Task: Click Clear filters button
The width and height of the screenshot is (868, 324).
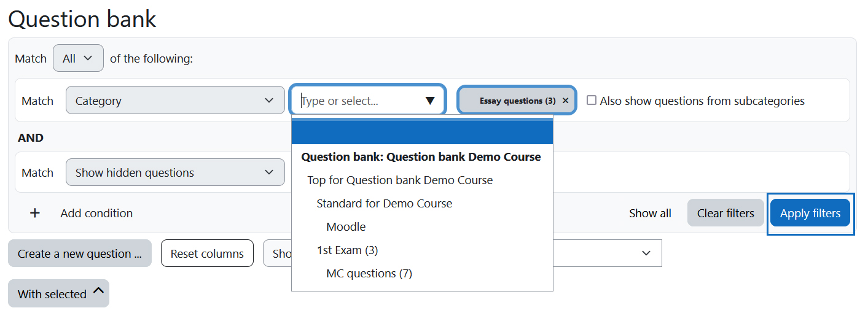Action: (725, 213)
